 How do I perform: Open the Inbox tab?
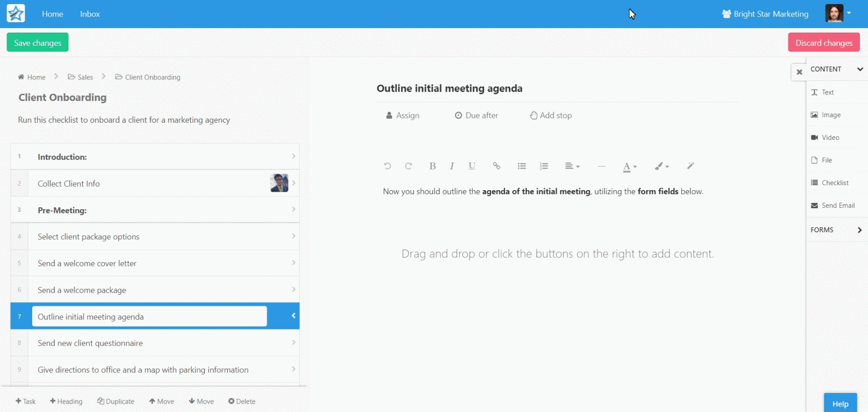[x=90, y=14]
